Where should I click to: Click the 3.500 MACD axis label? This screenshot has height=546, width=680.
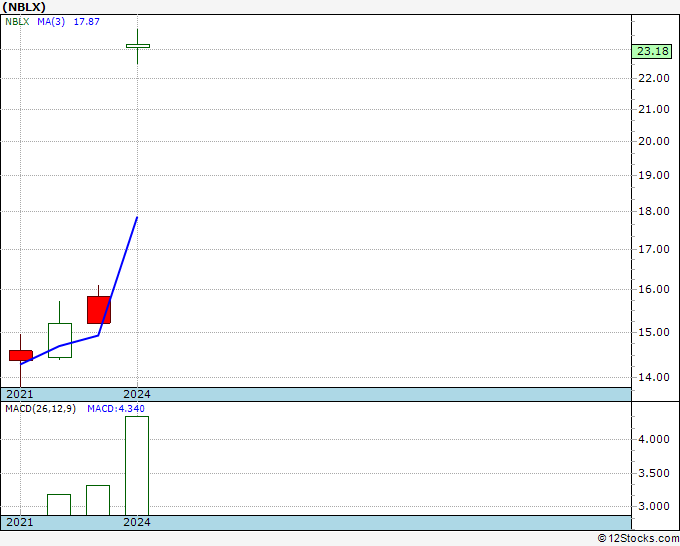point(654,473)
